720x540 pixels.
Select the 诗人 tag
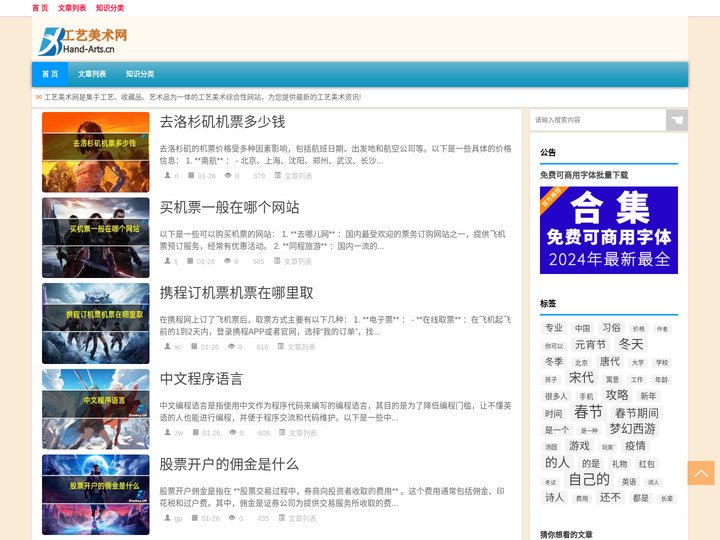(554, 497)
